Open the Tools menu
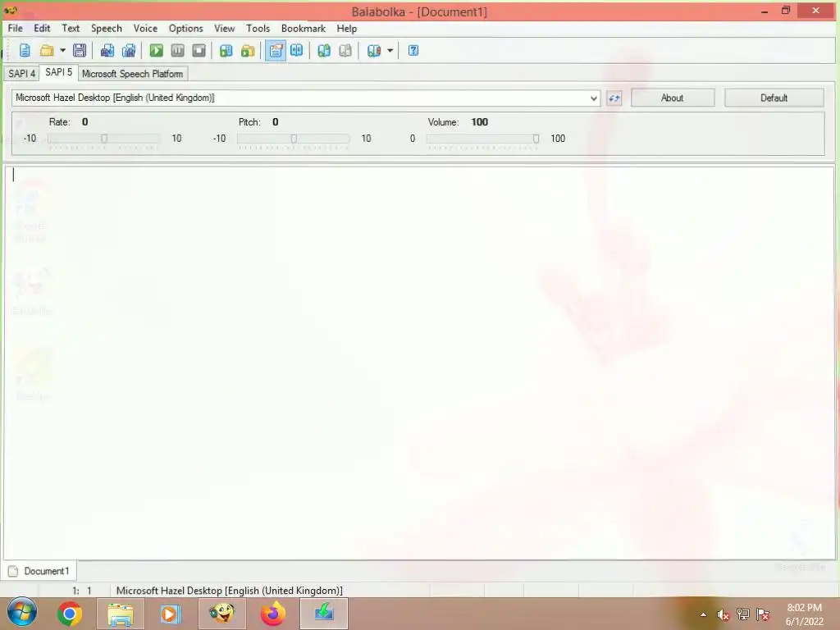Screen dimensions: 840x630 tap(258, 29)
